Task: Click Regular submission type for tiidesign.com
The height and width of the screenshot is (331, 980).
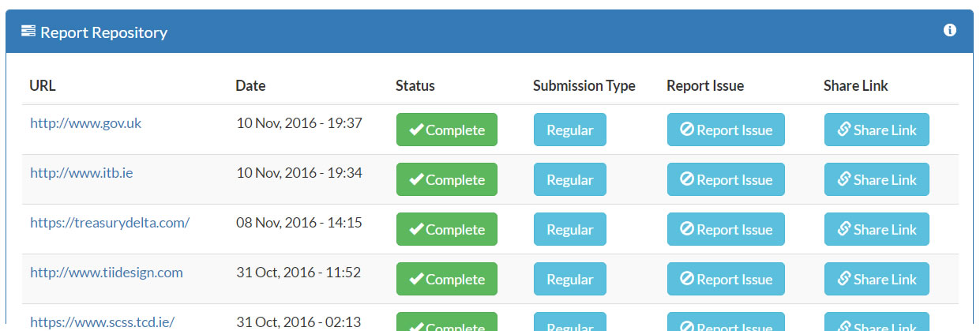Action: coord(570,280)
